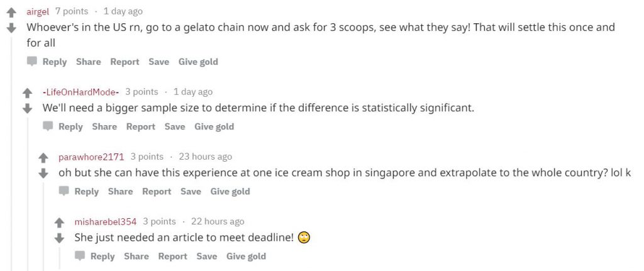This screenshot has width=644, height=271.
Task: Save misharebel354's deadline comment
Action: tap(206, 257)
